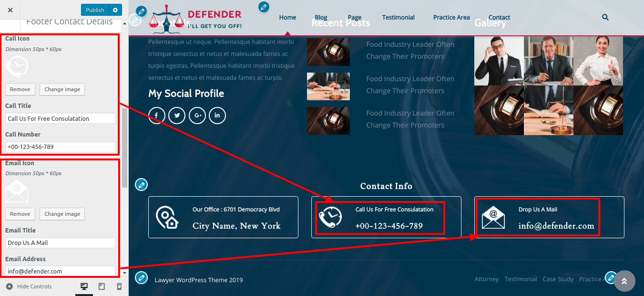Open gallery photo of man adjusting glasses
The image size is (644, 296).
499,61
